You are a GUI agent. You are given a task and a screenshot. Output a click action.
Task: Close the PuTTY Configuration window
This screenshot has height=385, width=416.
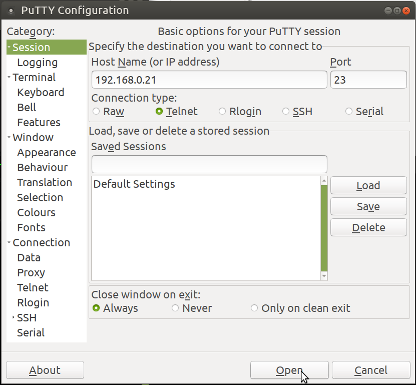pyautogui.click(x=406, y=11)
